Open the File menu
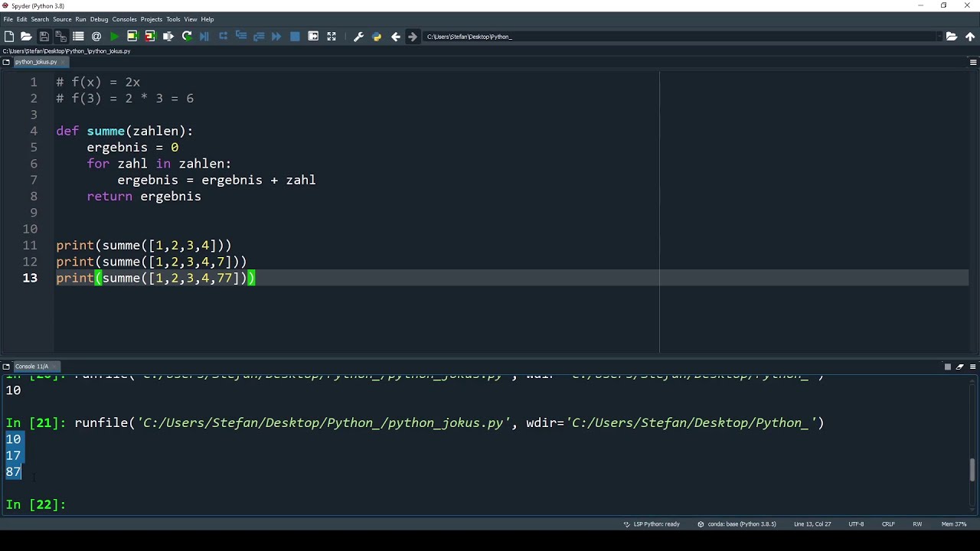This screenshot has height=551, width=980. (x=8, y=19)
